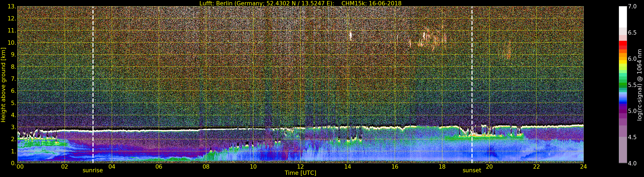
Task: Click height axis tick "10."
Action: (12, 43)
